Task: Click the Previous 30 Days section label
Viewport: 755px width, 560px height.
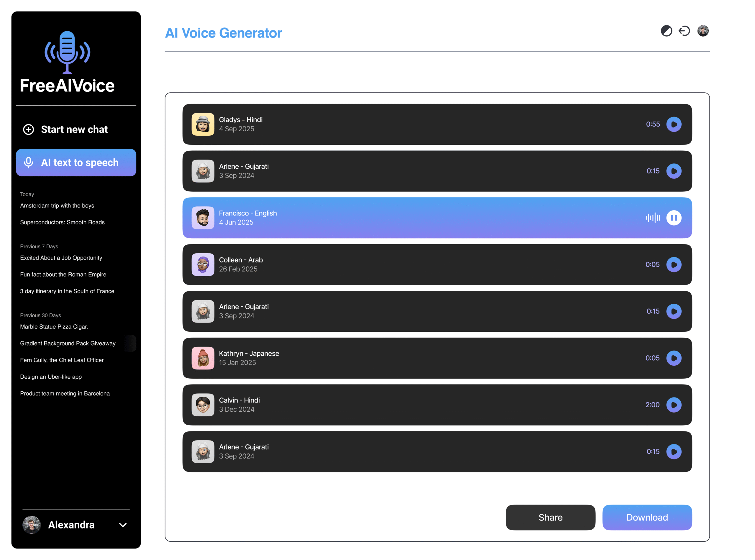Action: [x=40, y=315]
